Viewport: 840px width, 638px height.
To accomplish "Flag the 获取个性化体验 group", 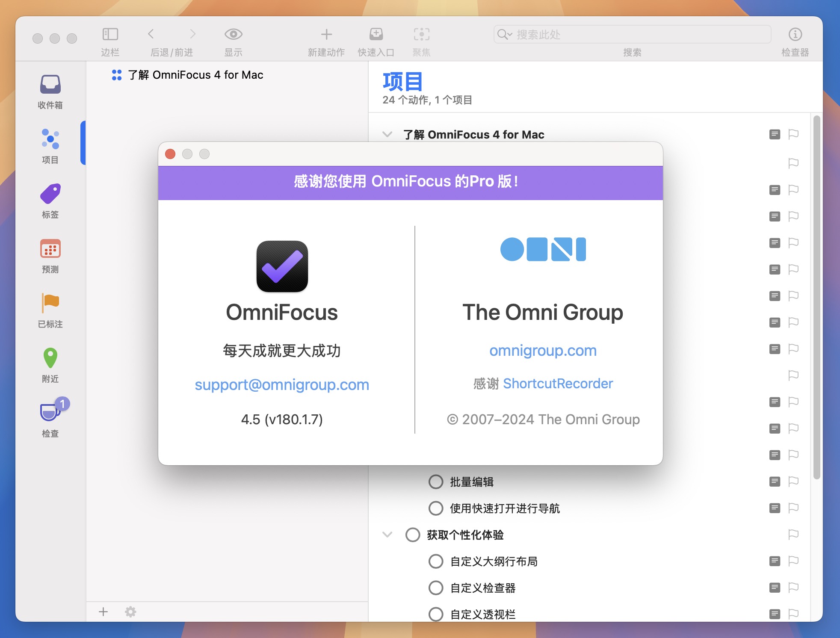I will tap(793, 535).
